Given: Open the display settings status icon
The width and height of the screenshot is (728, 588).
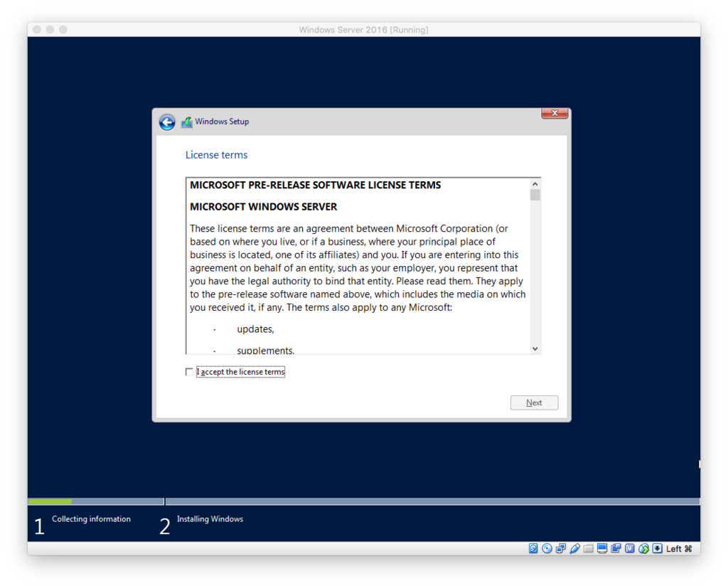Looking at the screenshot, I should coord(602,548).
